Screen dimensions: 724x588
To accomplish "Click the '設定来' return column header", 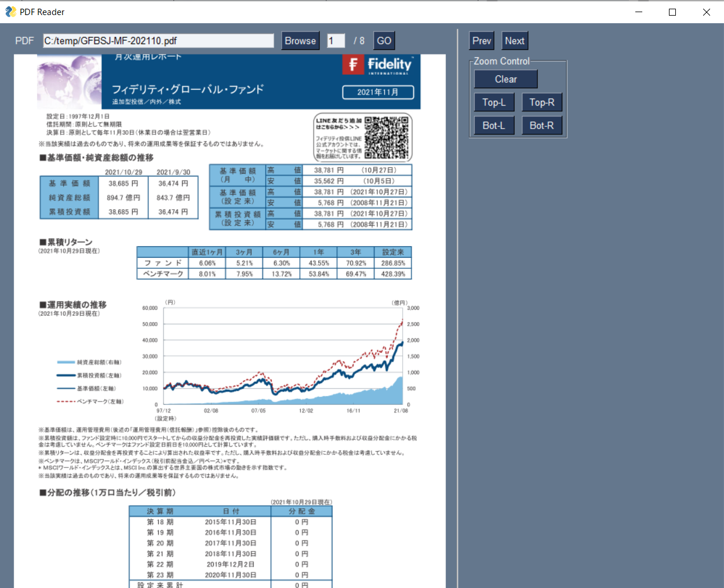I will click(x=393, y=252).
